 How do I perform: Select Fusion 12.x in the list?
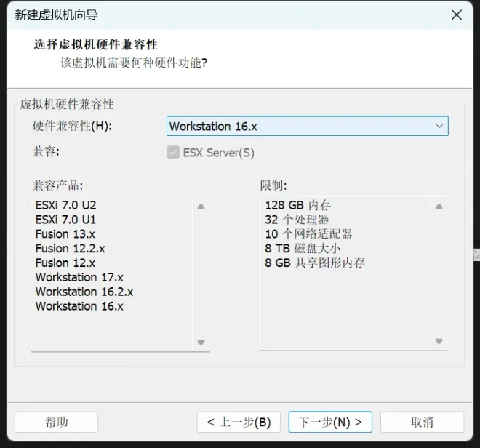(x=65, y=263)
